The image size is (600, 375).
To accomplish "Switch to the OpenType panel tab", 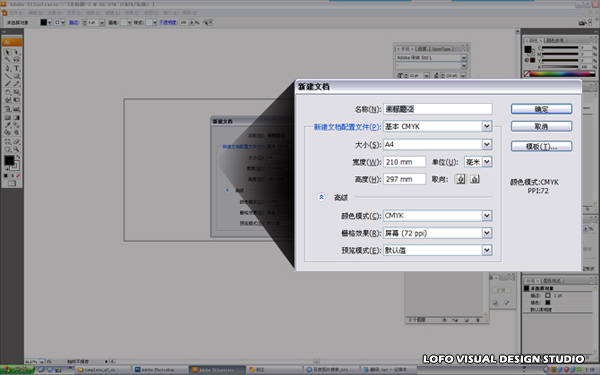I will pyautogui.click(x=441, y=49).
